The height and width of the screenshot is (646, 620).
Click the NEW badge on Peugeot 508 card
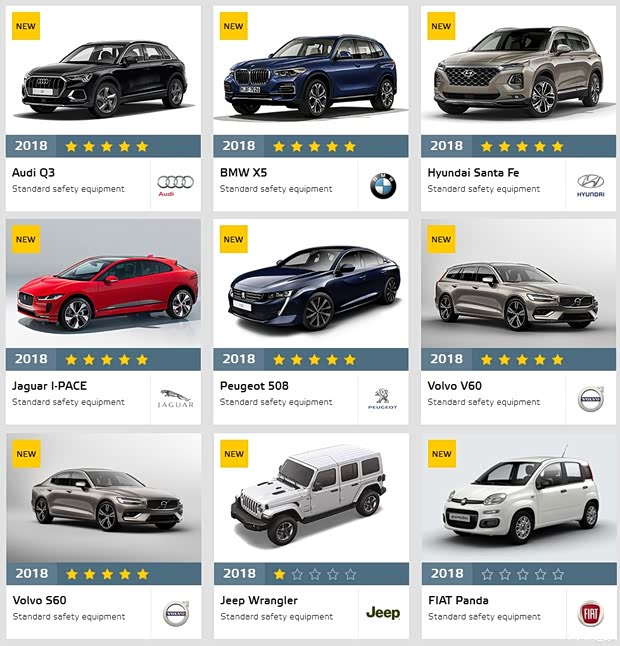click(x=234, y=239)
